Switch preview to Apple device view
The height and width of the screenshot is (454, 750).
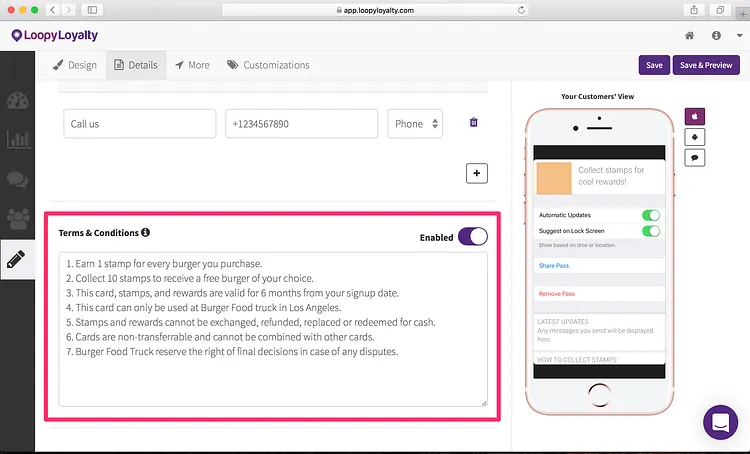tap(695, 116)
